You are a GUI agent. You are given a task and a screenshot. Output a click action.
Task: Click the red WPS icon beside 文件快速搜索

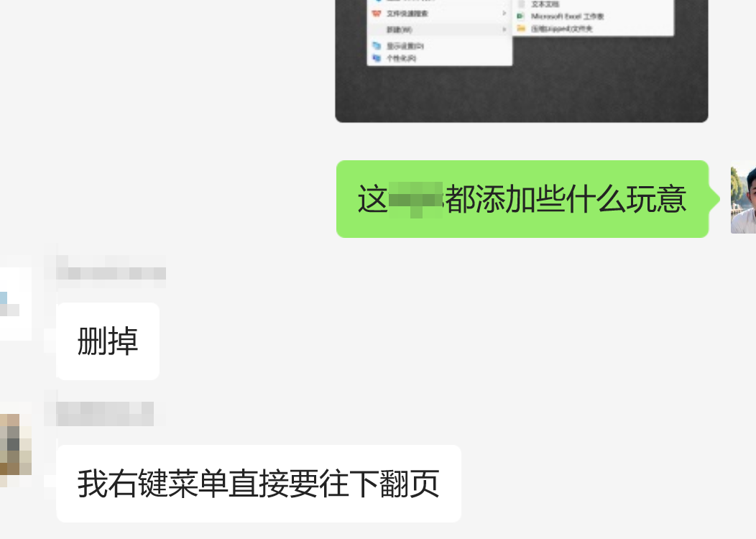coord(377,14)
